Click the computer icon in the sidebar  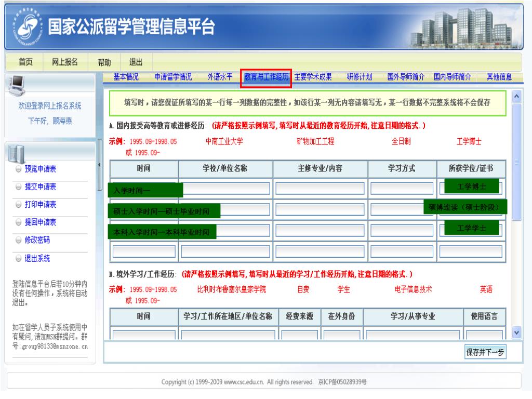tap(18, 83)
